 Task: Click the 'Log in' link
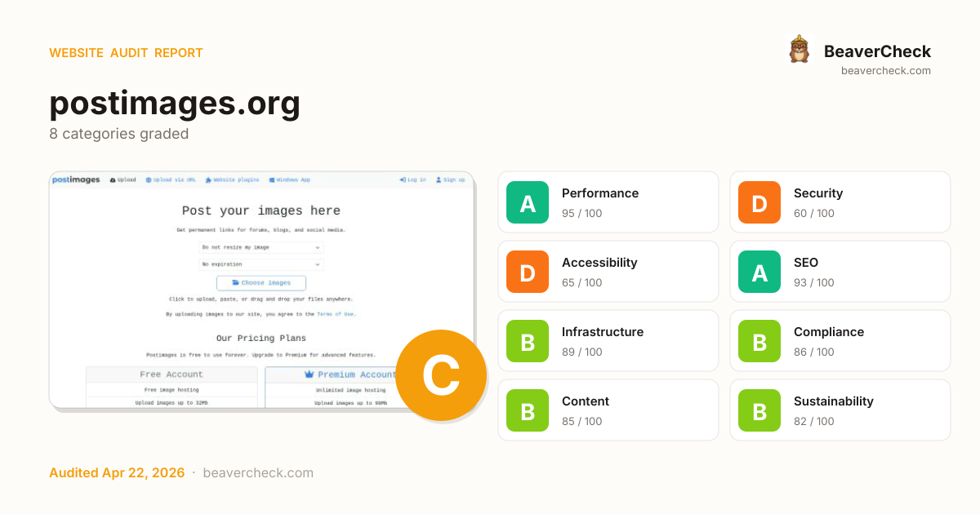(x=412, y=179)
